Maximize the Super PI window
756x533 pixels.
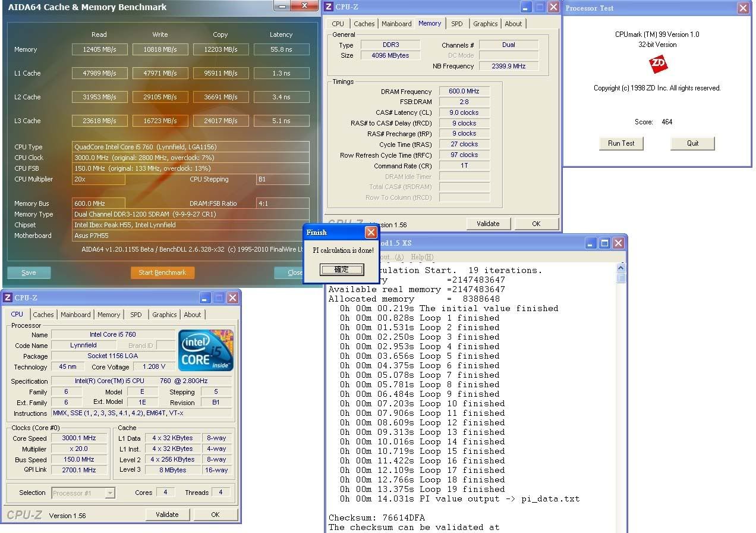pos(604,243)
